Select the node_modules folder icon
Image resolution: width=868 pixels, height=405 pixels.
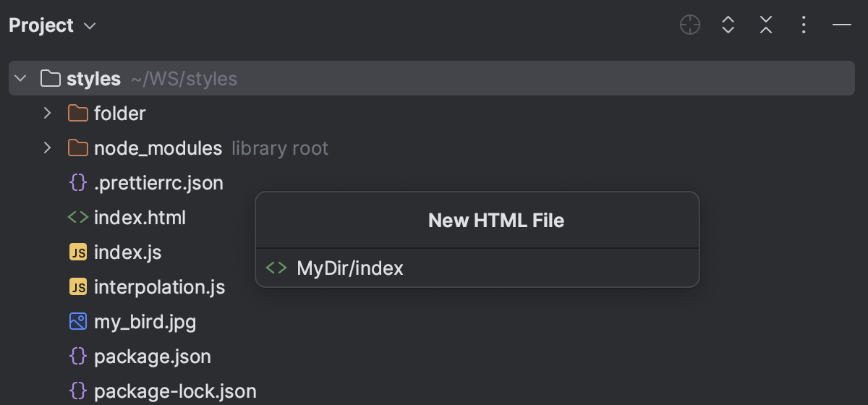(77, 148)
